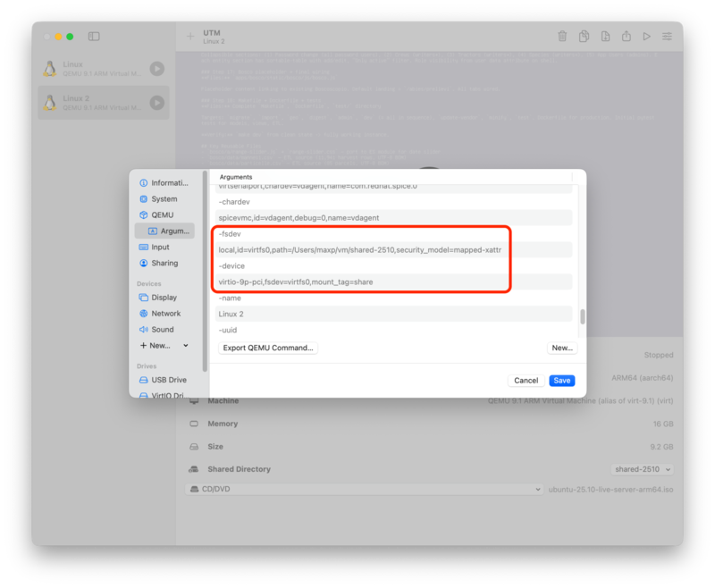This screenshot has width=715, height=588.
Task: Open the Input settings section
Action: point(159,248)
